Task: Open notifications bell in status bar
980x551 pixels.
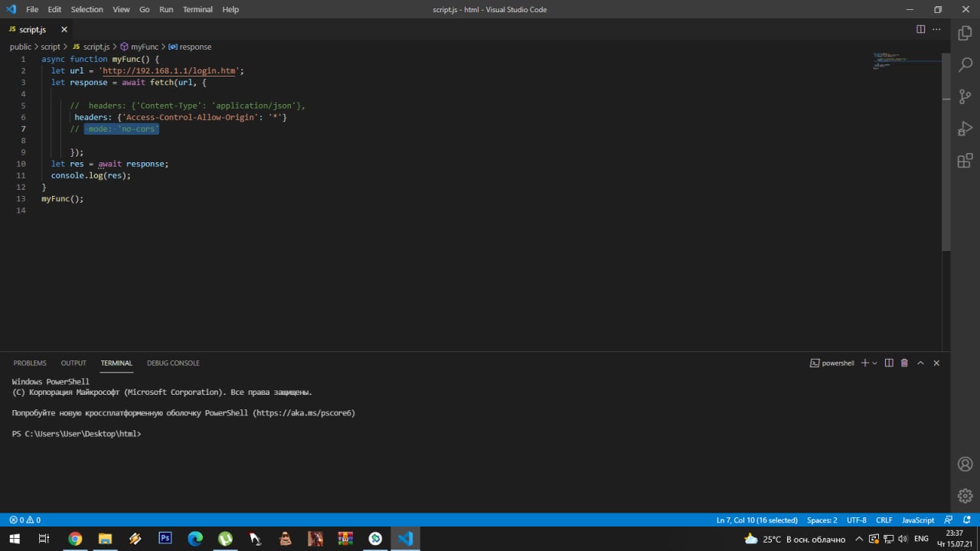Action: [966, 520]
